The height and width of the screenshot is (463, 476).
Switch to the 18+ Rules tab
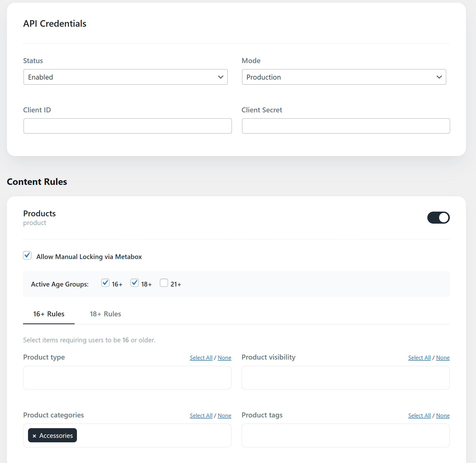(x=105, y=314)
